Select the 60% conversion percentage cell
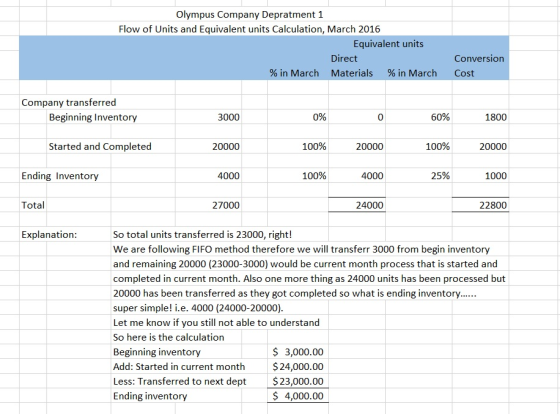 [440, 117]
